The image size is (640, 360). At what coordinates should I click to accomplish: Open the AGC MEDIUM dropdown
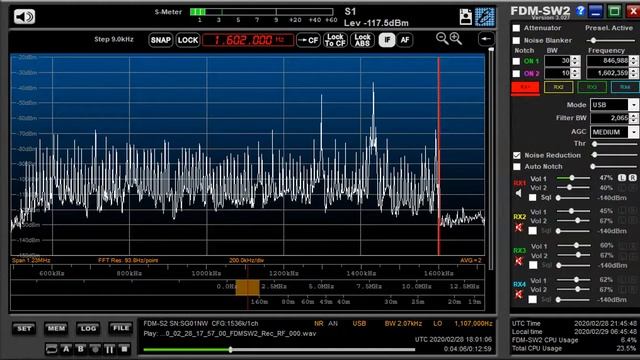pos(633,132)
